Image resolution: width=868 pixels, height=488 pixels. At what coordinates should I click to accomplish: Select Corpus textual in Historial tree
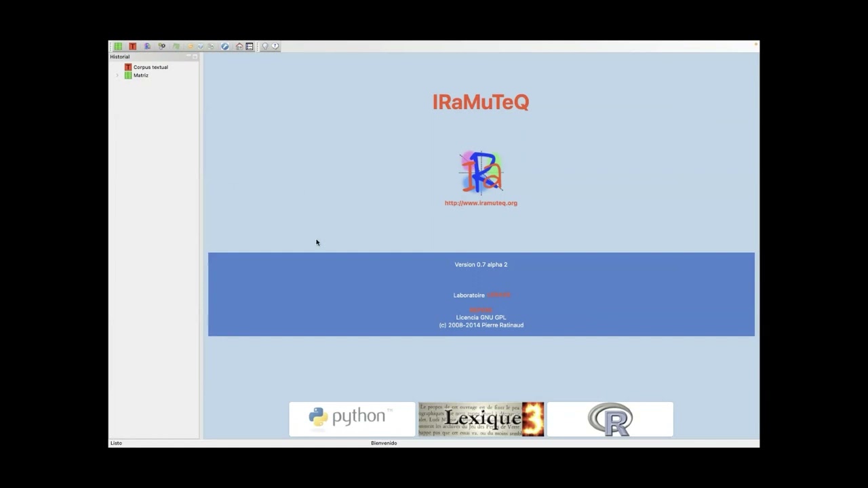[151, 67]
